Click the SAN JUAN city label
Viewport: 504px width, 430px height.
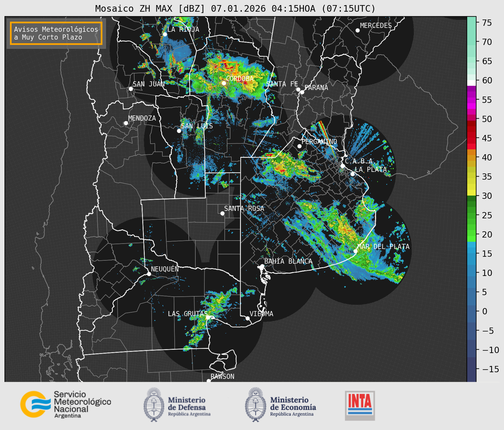[148, 84]
